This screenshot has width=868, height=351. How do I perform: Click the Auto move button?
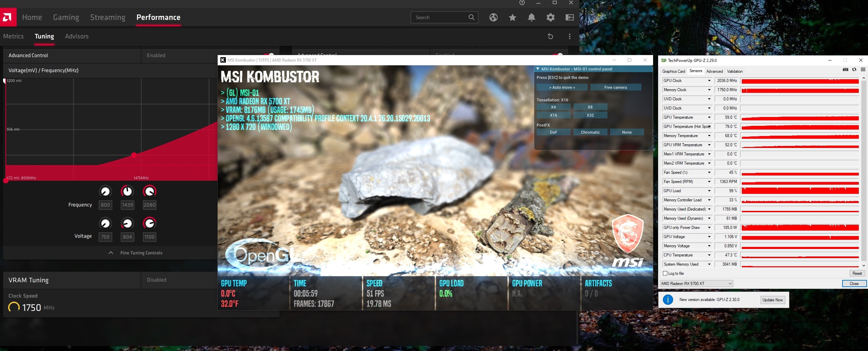click(562, 87)
